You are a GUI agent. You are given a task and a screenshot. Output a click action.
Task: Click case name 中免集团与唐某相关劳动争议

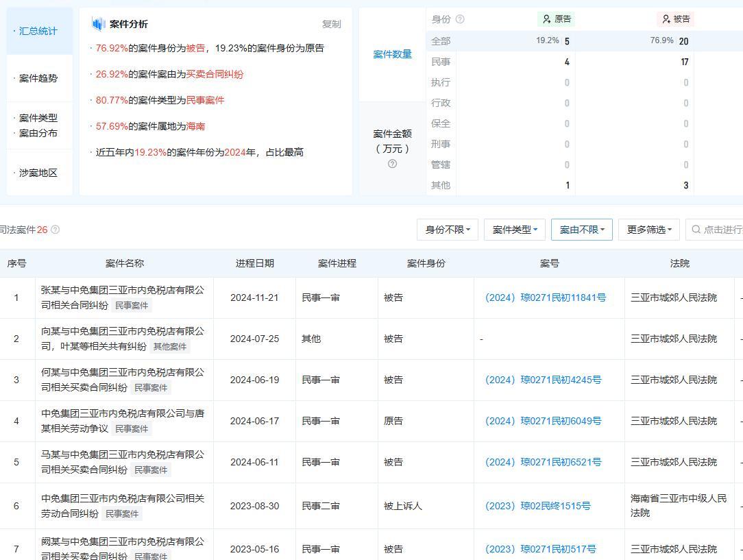tap(122, 421)
